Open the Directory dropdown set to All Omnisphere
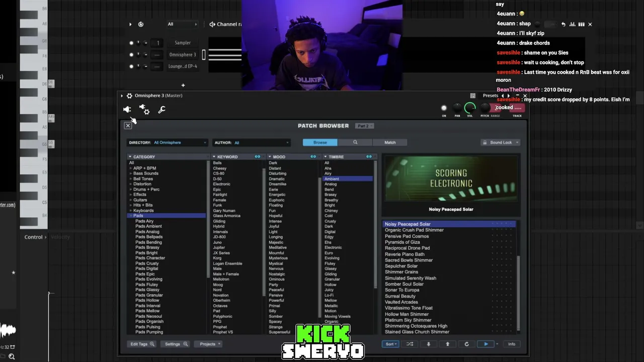Viewport: 644px width, 362px height. click(168, 143)
